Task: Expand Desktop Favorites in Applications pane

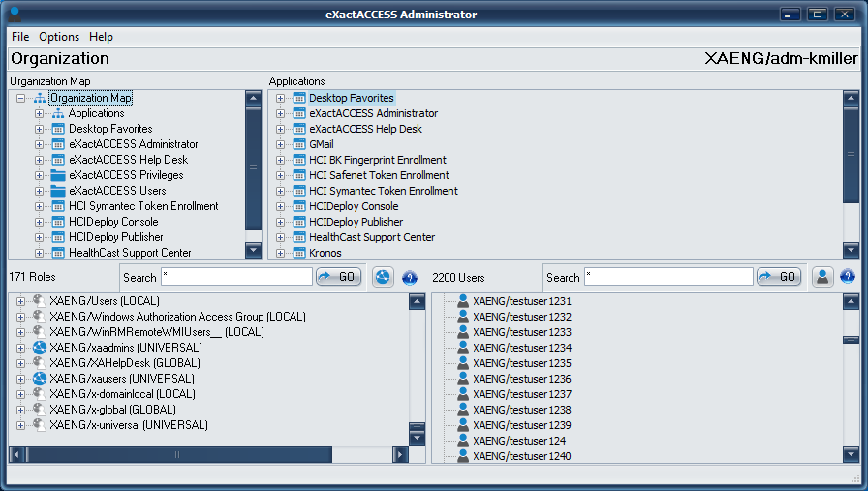Action: (x=280, y=98)
